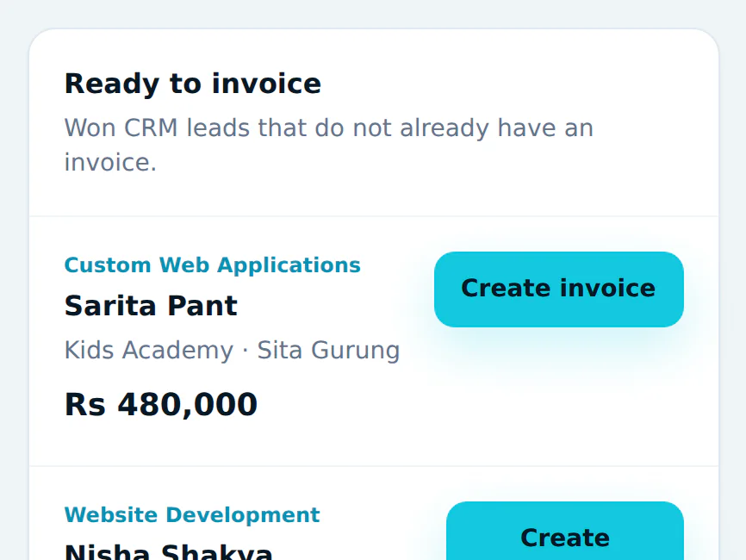
Task: Click the Rs 480,000 amount
Action: point(161,404)
